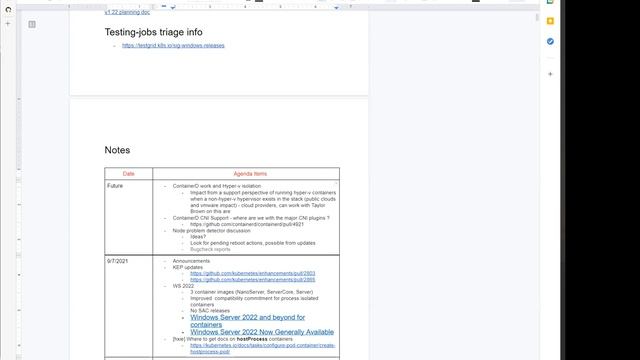This screenshot has height=360, width=640.
Task: Click Improved compatibility commitment bullet
Action: 254,301
